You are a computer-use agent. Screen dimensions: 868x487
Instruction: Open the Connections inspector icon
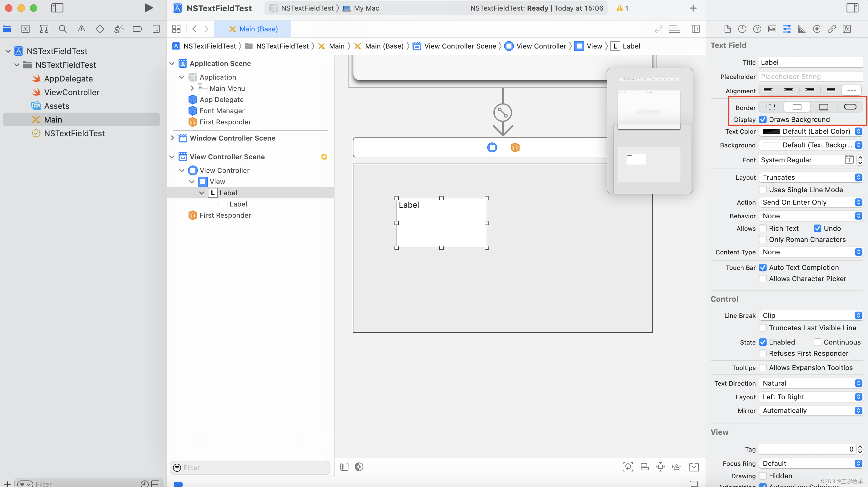pyautogui.click(x=816, y=29)
